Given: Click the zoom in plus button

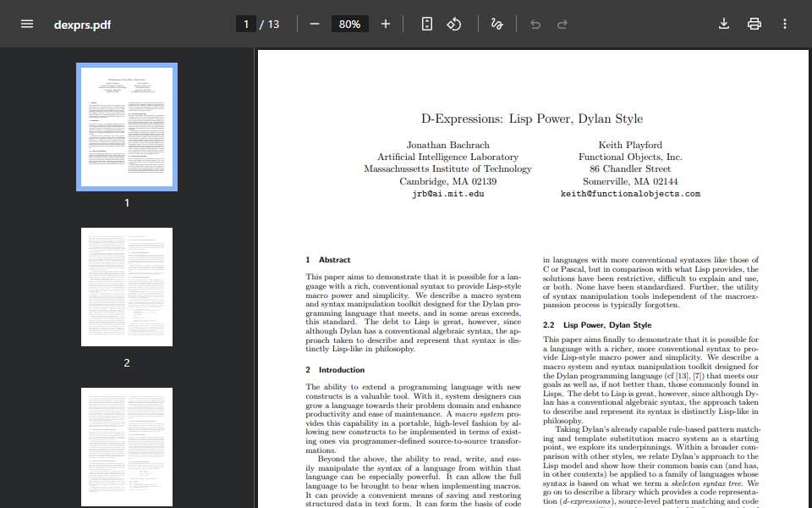Looking at the screenshot, I should 386,24.
